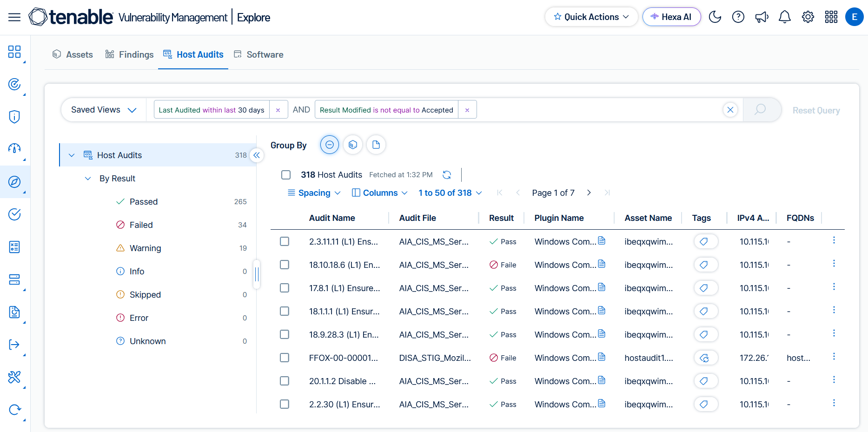Viewport: 868px width, 432px height.
Task: Toggle dark mode moon icon
Action: pos(715,17)
